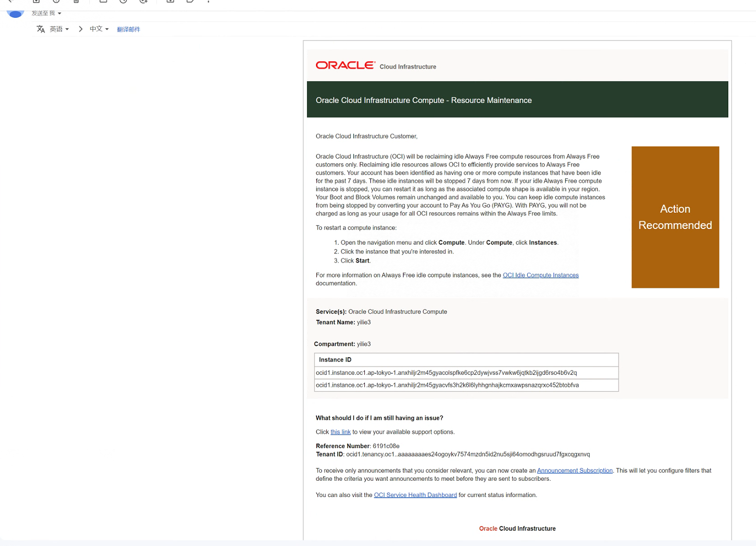
Task: Open the OCI Idle Compute Instances link
Action: tap(540, 275)
